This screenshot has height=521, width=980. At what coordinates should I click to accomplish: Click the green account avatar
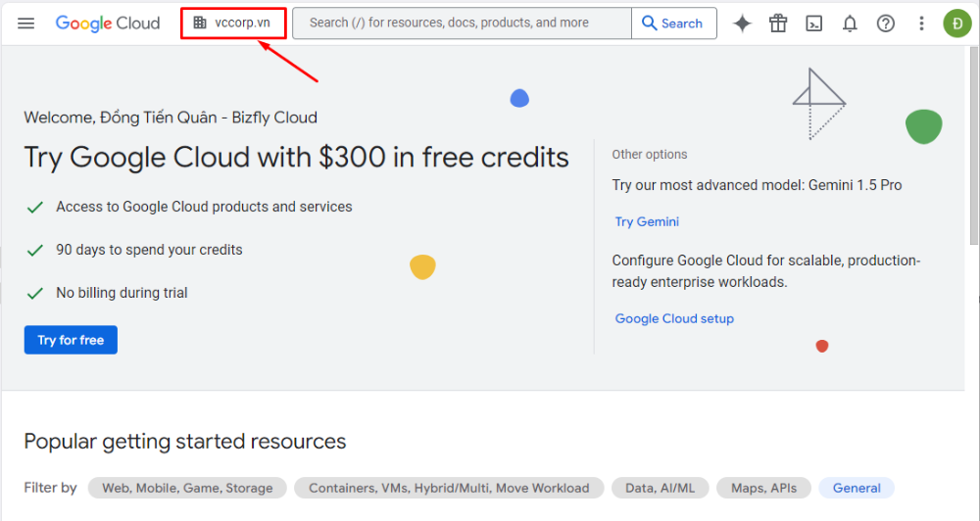956,24
